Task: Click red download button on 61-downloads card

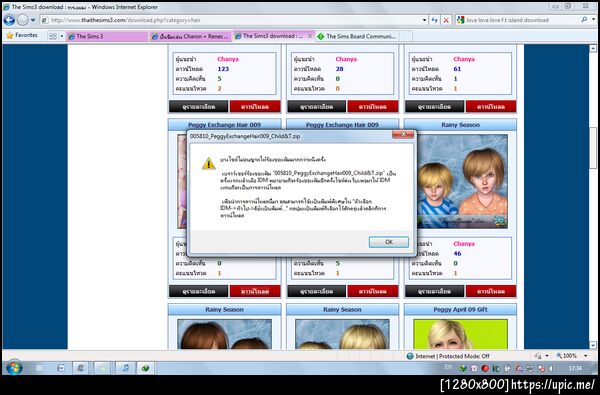Action: coord(491,106)
